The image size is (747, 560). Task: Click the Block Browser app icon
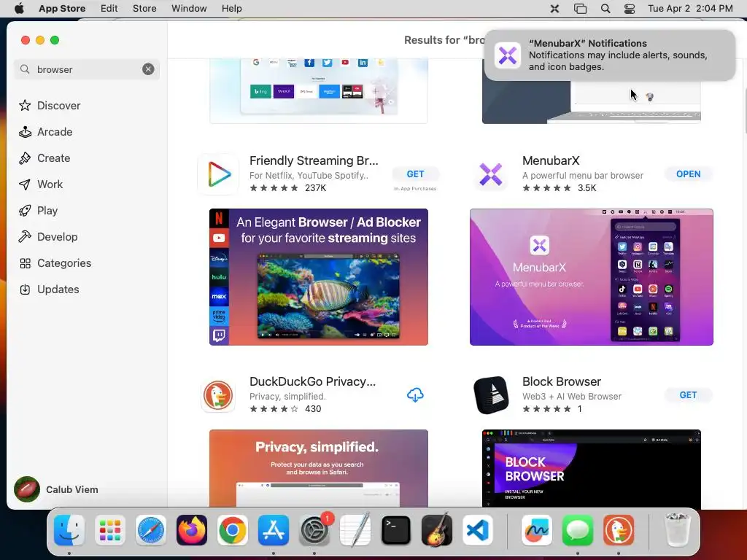tap(491, 394)
